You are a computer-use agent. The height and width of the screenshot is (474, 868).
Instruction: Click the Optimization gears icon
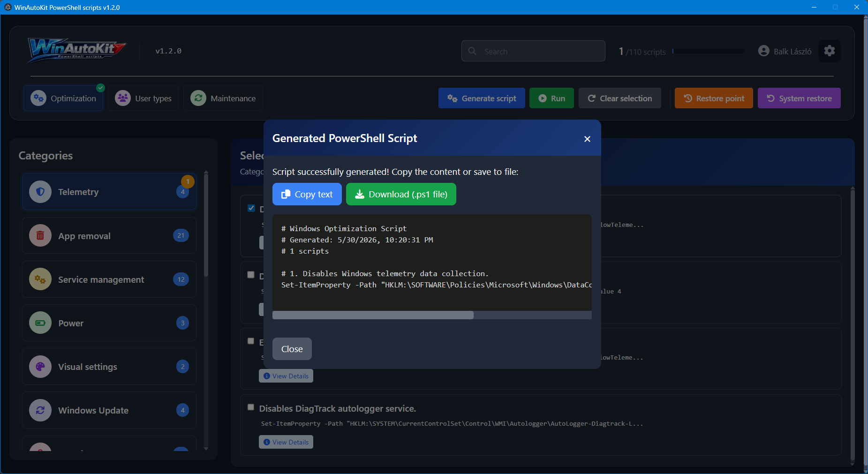coord(38,98)
